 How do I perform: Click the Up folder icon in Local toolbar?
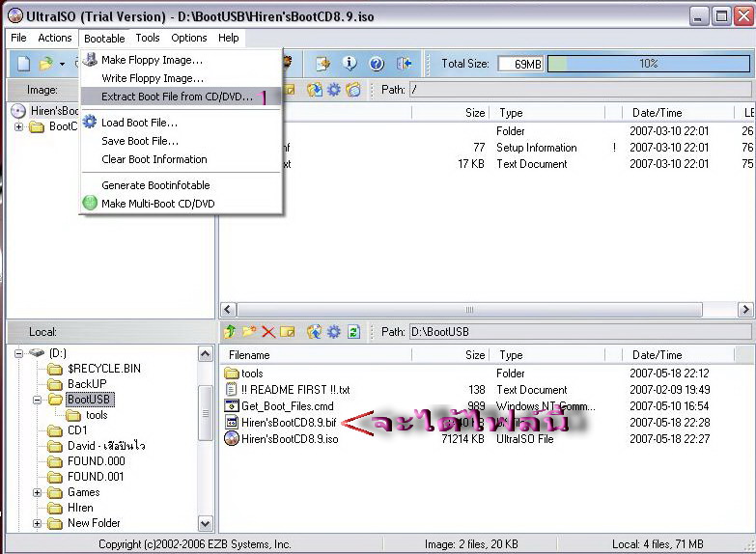[230, 332]
